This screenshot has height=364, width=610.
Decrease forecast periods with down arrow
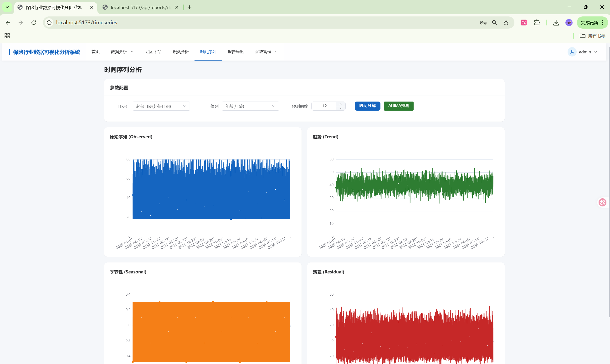(x=341, y=108)
